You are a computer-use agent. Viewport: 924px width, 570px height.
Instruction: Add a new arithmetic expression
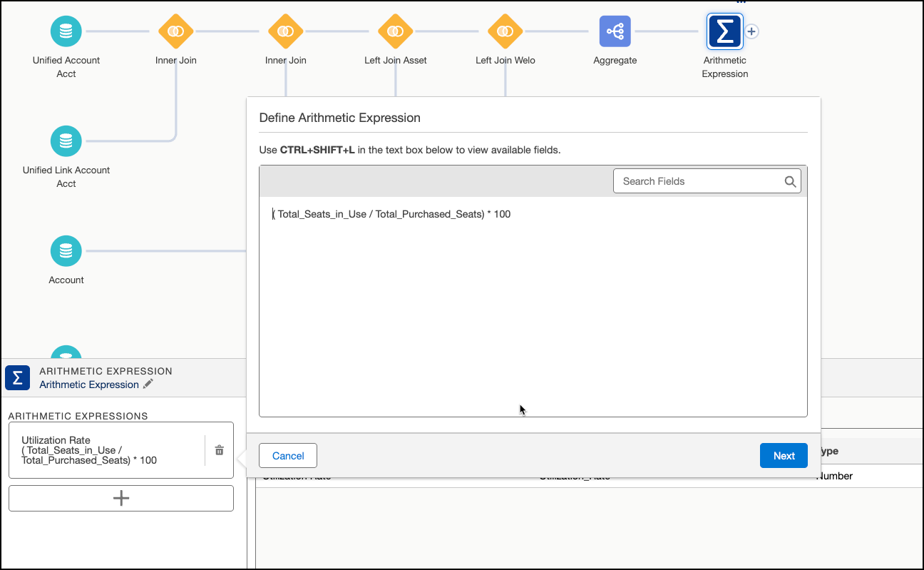(x=121, y=498)
